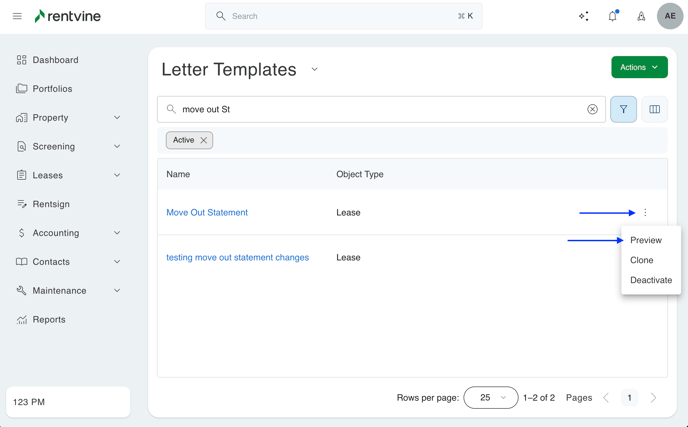Open three-dot menu for Move Out Statement

tap(645, 212)
